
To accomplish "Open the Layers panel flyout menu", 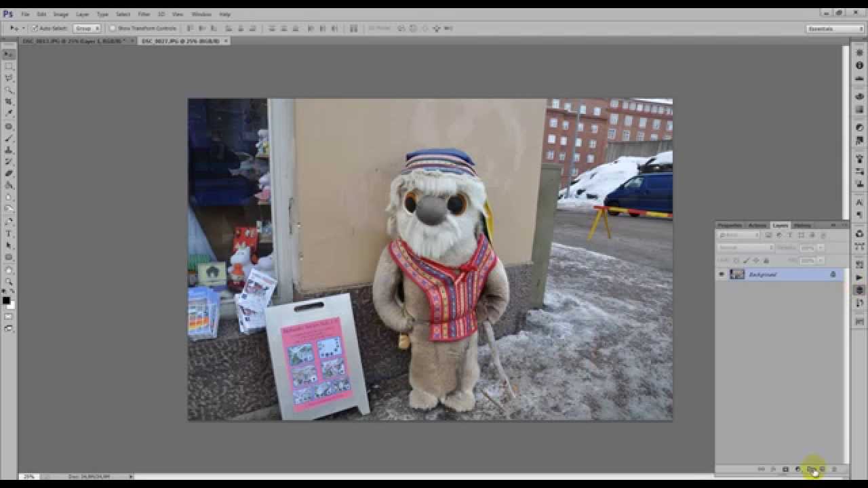I will [844, 225].
